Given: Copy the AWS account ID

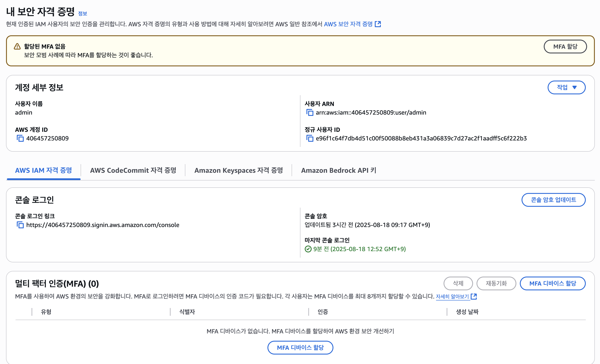Looking at the screenshot, I should (x=20, y=138).
